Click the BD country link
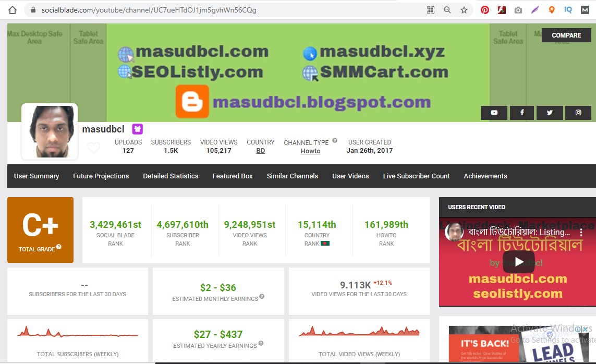The image size is (596, 364). click(260, 151)
